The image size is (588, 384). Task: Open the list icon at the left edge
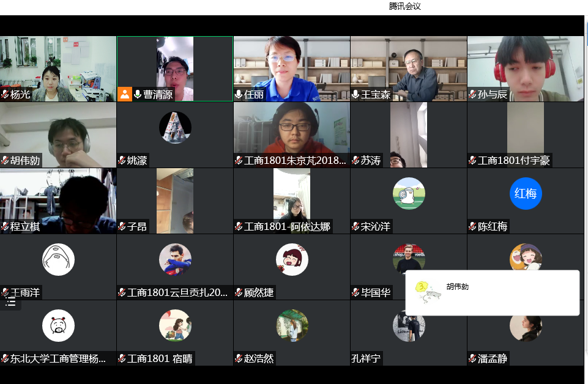click(10, 301)
